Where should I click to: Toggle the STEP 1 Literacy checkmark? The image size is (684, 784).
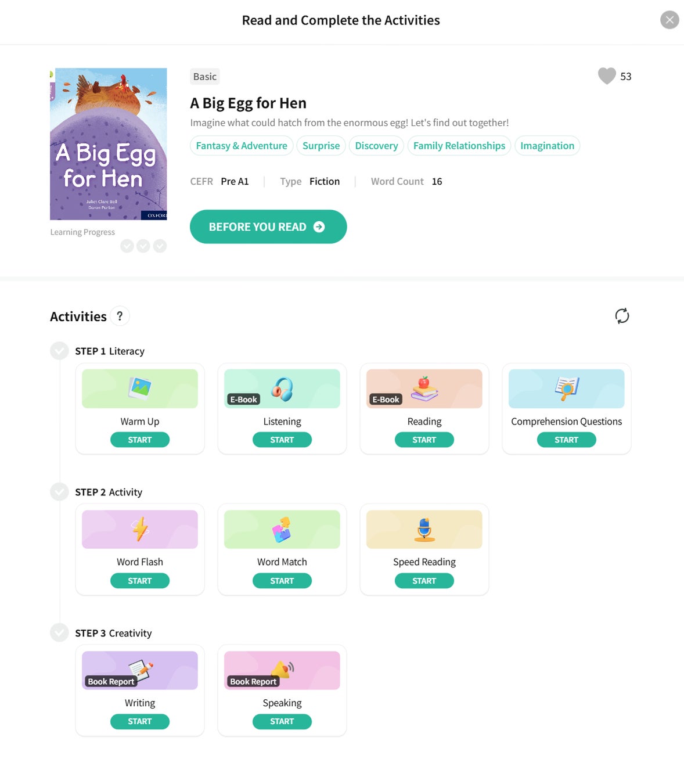59,351
